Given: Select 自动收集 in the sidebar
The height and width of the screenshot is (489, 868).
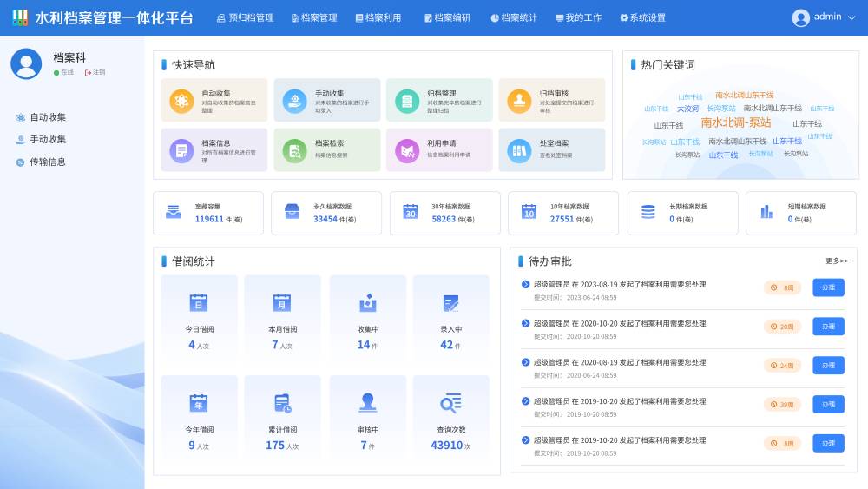Looking at the screenshot, I should pos(41,117).
